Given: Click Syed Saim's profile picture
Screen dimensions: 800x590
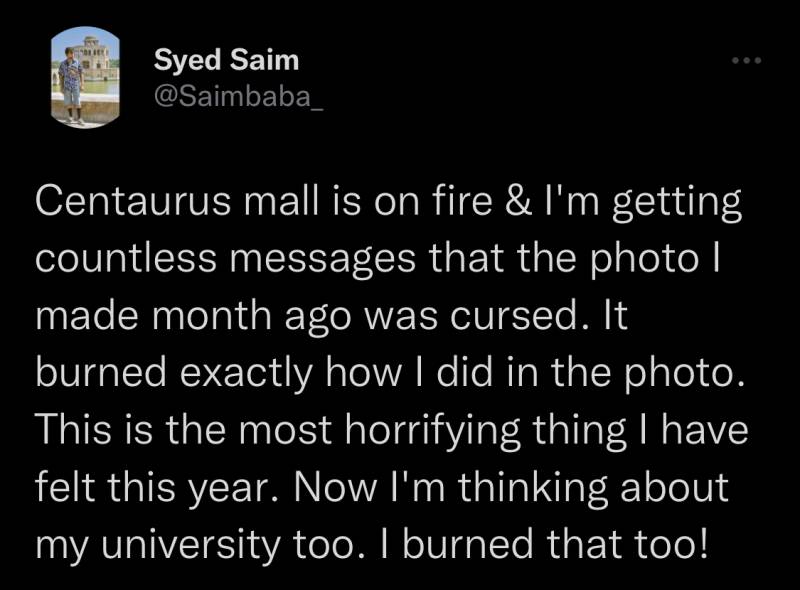Looking at the screenshot, I should (85, 79).
